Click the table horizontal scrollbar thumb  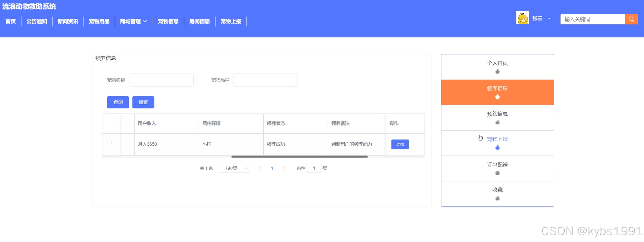point(299,157)
